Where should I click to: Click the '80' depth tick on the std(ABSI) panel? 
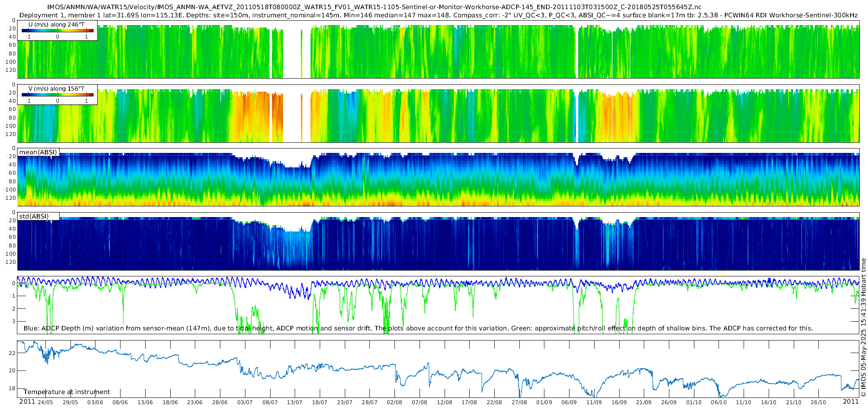tap(12, 246)
